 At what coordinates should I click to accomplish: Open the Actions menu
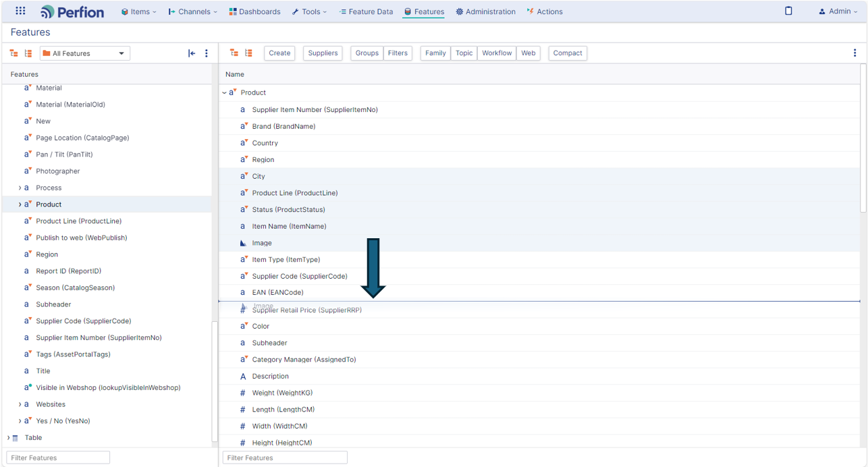click(x=545, y=11)
